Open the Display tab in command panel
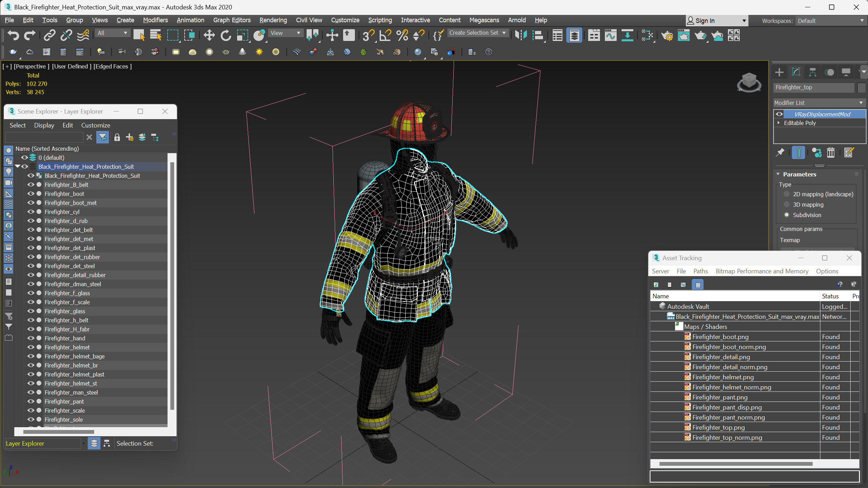 click(x=846, y=72)
